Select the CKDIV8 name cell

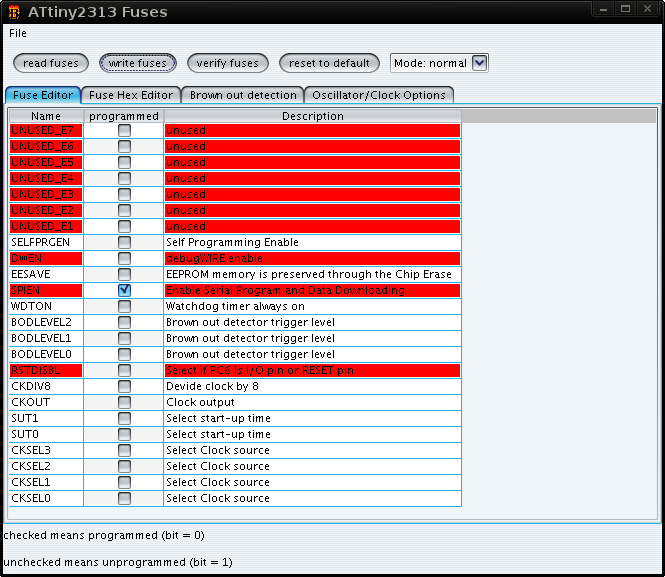[46, 386]
